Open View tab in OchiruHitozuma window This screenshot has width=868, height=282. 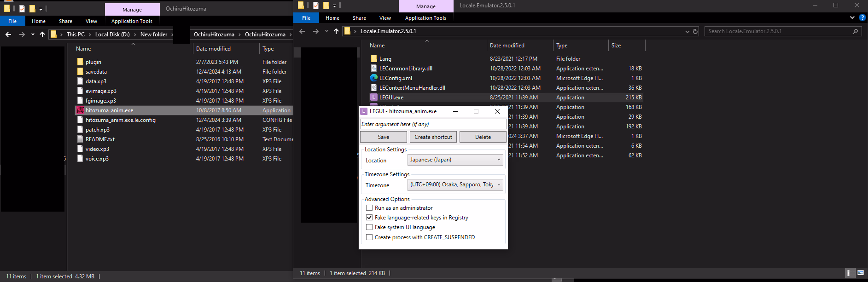91,21
